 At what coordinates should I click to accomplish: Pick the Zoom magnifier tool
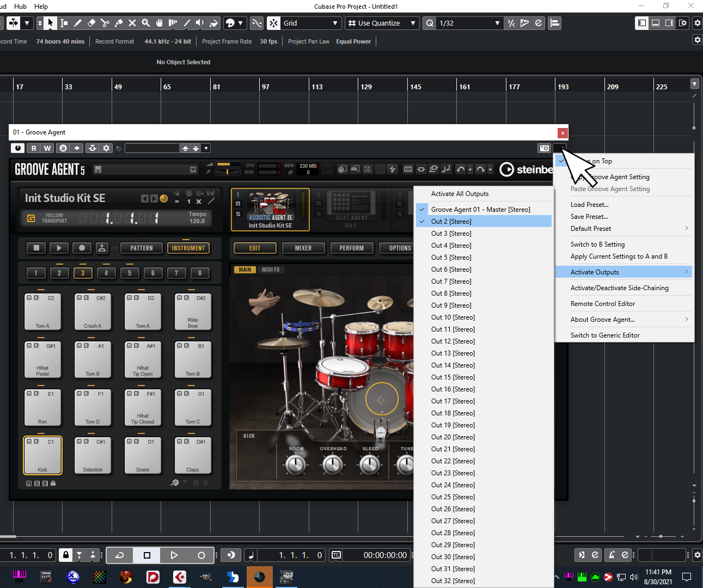146,23
